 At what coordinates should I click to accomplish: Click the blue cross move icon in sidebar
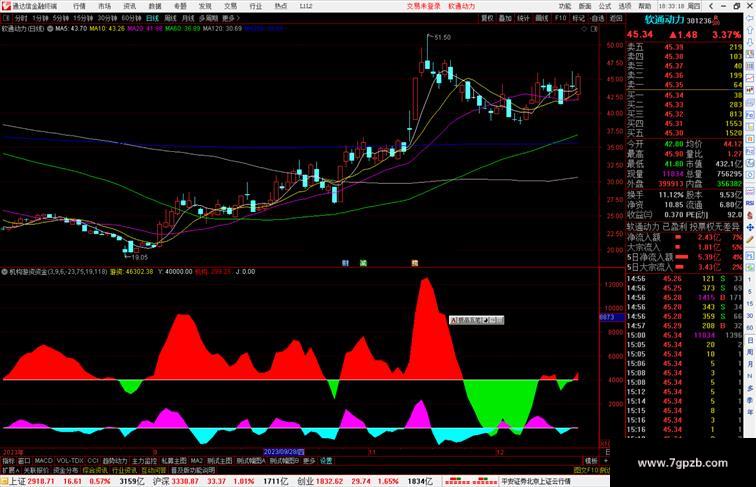[x=750, y=228]
